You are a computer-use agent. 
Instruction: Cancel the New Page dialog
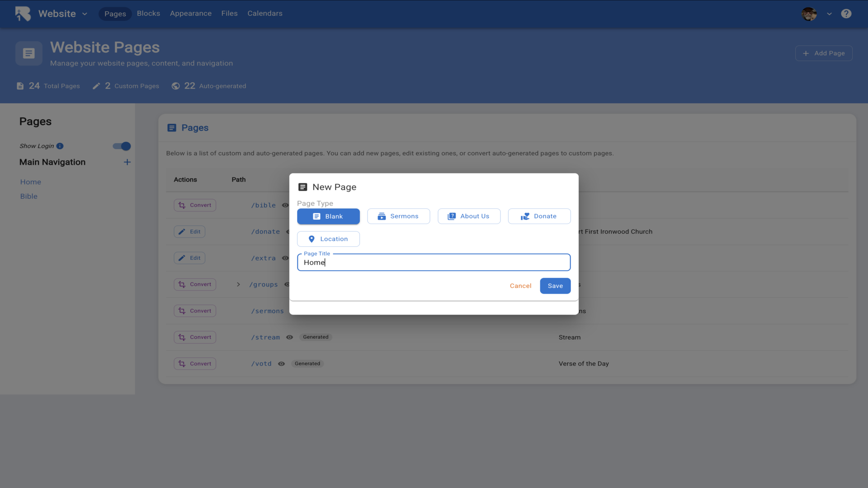tap(520, 286)
